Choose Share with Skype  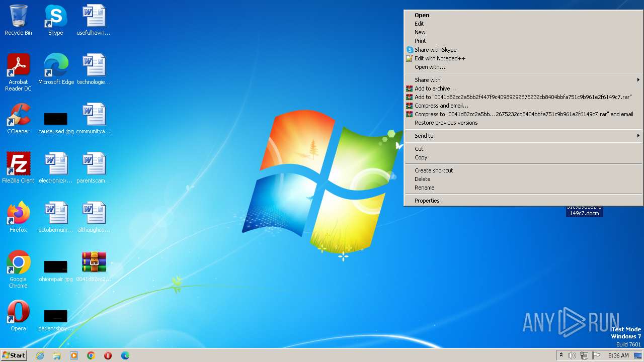pyautogui.click(x=523, y=50)
